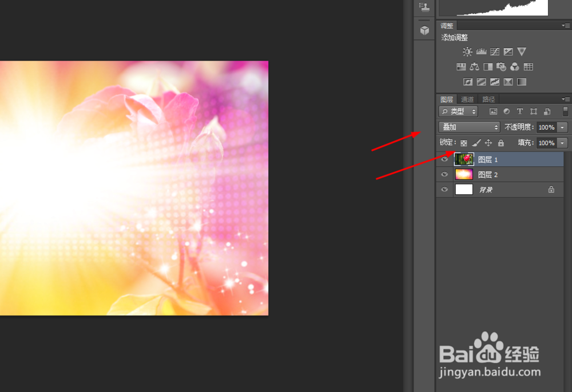Screen dimensions: 572x392
Task: Add an Exposure adjustment layer
Action: 508,52
